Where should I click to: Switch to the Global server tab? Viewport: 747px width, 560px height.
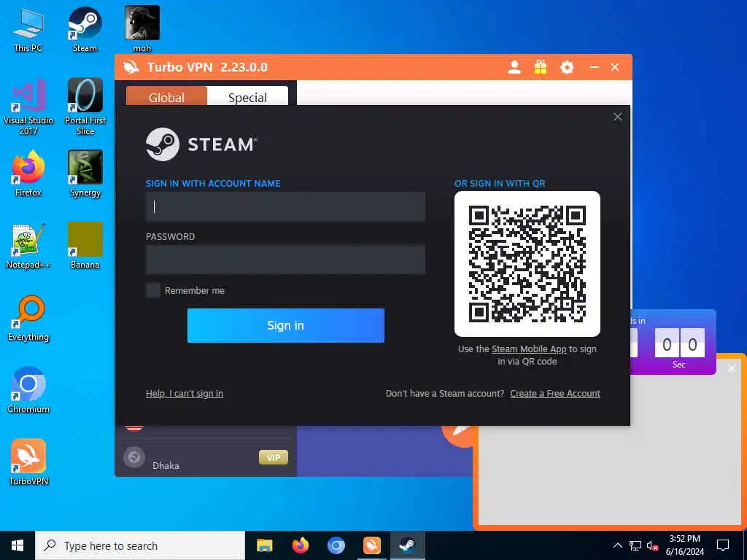(166, 97)
